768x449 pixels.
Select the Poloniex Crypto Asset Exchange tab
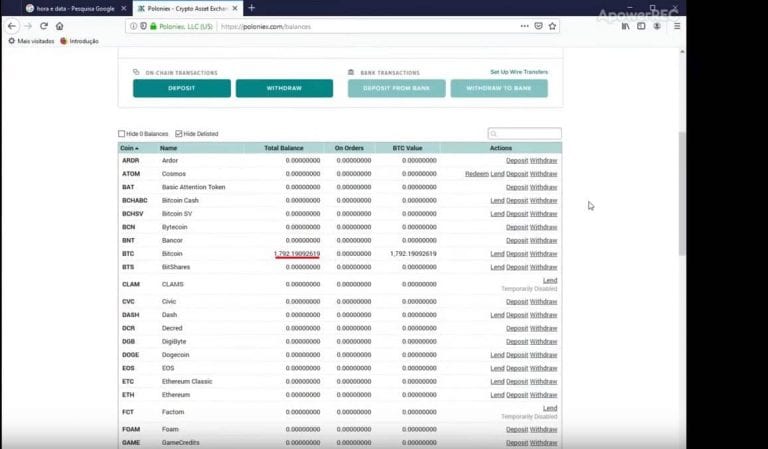click(188, 8)
